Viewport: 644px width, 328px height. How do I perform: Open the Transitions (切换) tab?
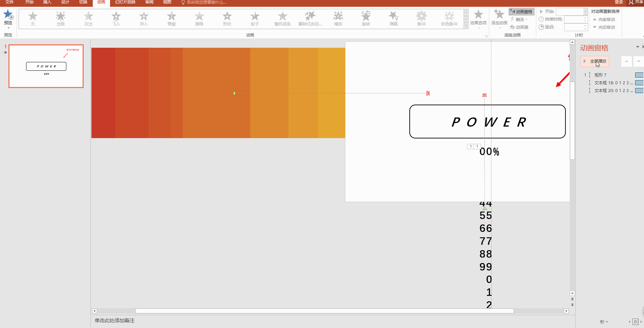click(x=83, y=2)
